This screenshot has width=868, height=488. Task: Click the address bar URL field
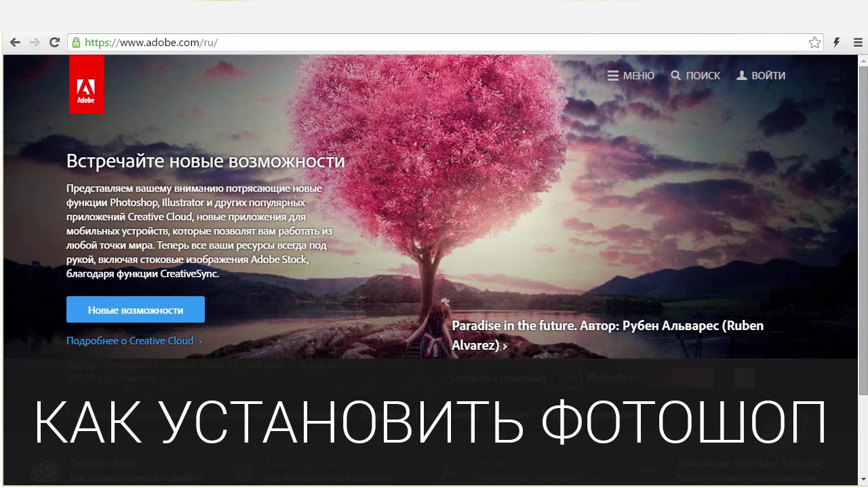click(x=446, y=43)
